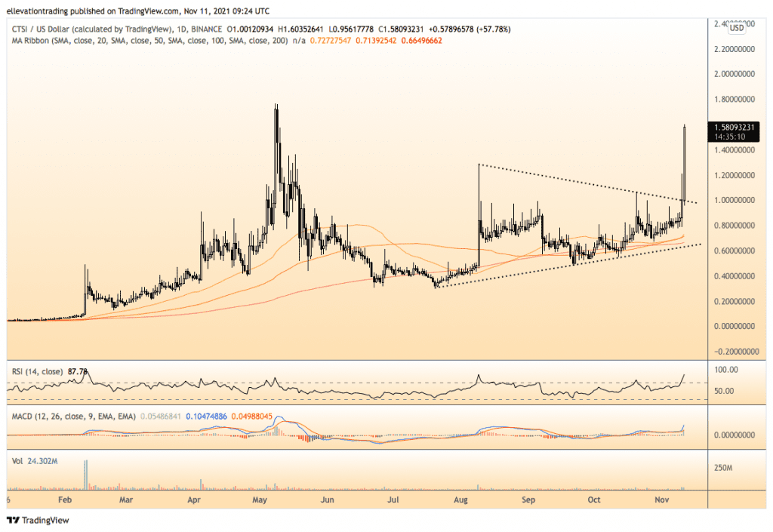
Task: Click the tallest volume bar in February
Action: (86, 475)
